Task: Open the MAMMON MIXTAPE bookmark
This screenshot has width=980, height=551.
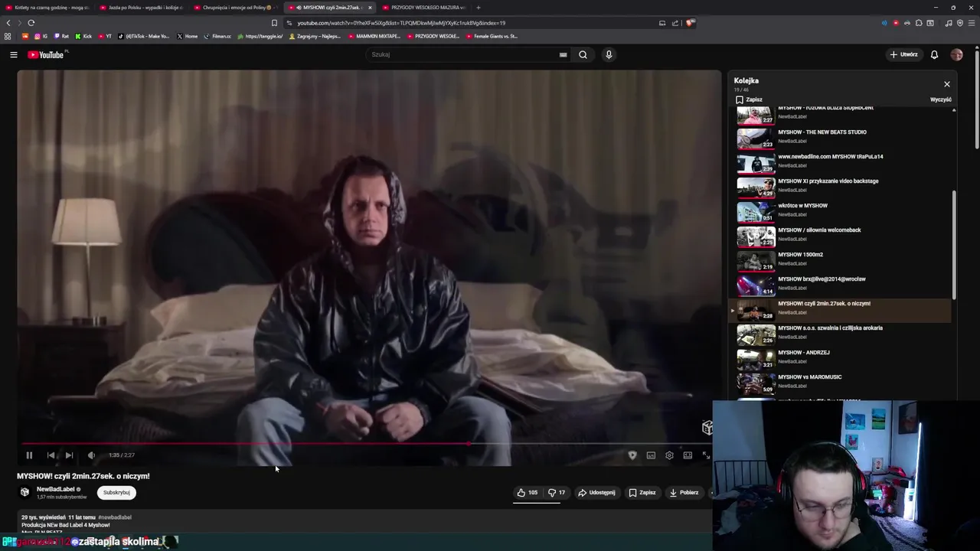Action: [374, 36]
